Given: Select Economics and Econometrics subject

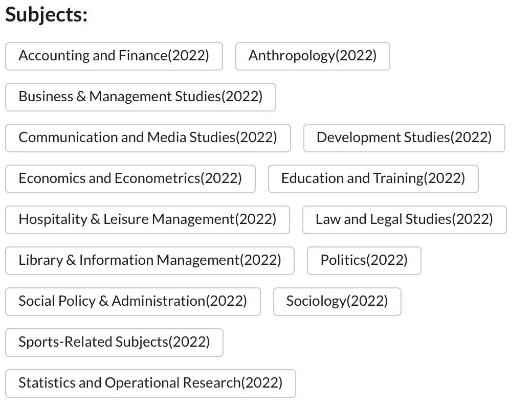Looking at the screenshot, I should [130, 178].
